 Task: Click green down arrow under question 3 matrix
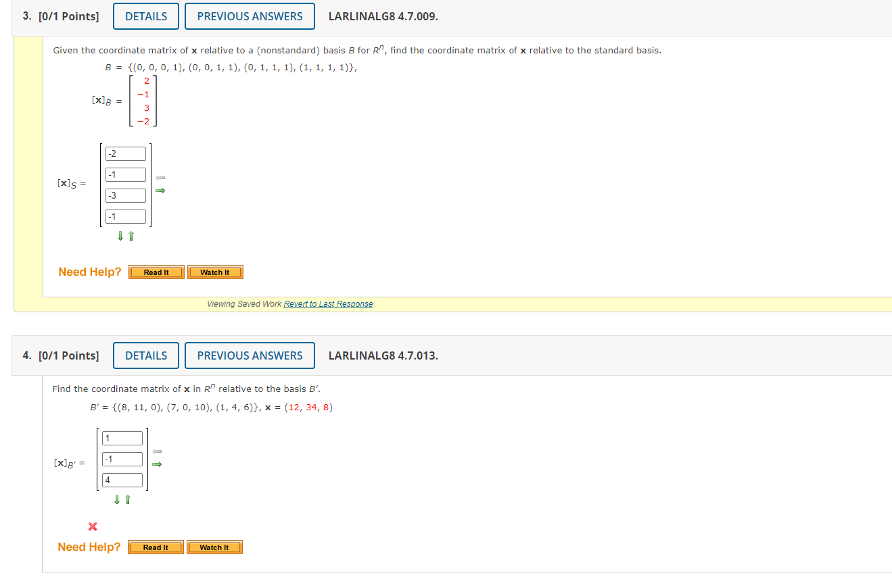click(x=120, y=236)
